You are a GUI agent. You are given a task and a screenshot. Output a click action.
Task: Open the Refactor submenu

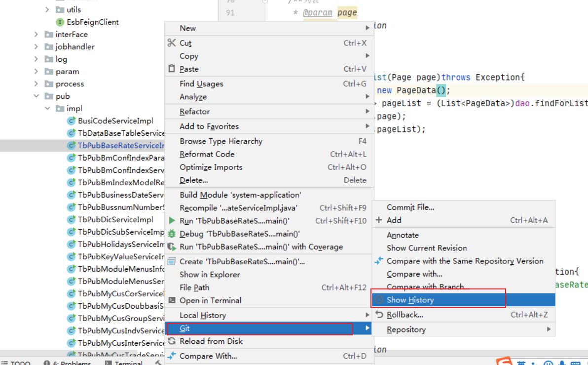194,112
